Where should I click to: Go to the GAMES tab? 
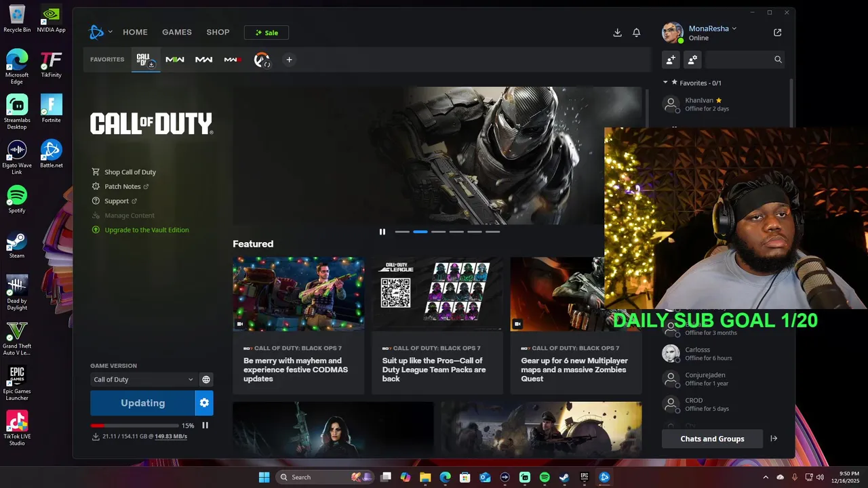pos(177,32)
